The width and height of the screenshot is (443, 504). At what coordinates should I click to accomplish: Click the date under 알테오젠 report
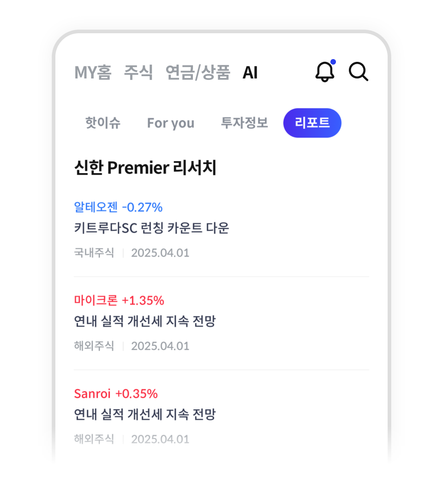tap(160, 253)
